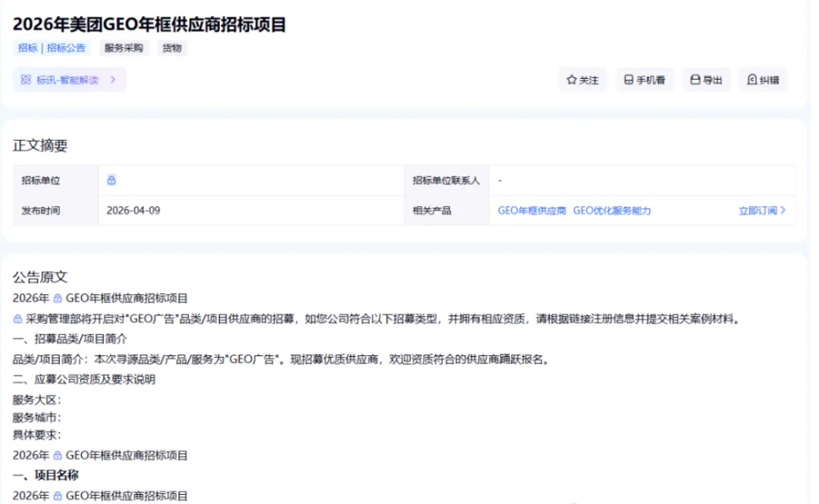Click the heading 一、招募品类/项目简介
This screenshot has height=504, width=819.
pos(70,339)
